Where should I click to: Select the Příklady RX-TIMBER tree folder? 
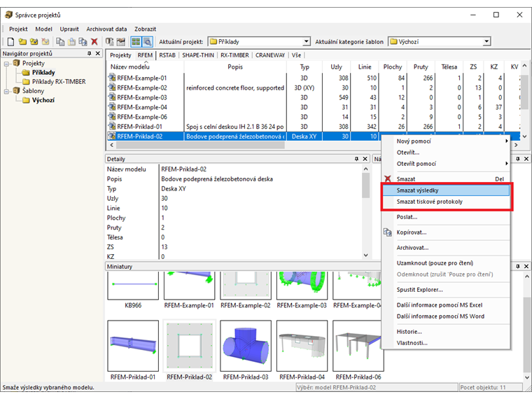(x=59, y=82)
